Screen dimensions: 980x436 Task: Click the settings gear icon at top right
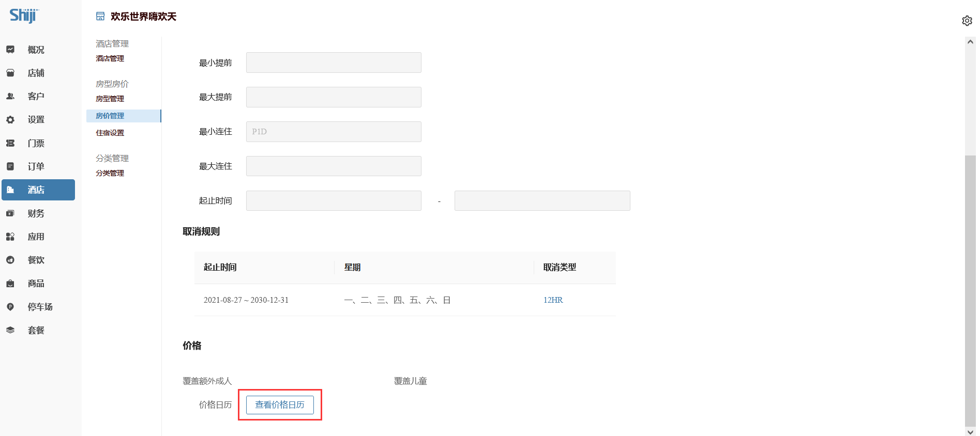(x=967, y=21)
